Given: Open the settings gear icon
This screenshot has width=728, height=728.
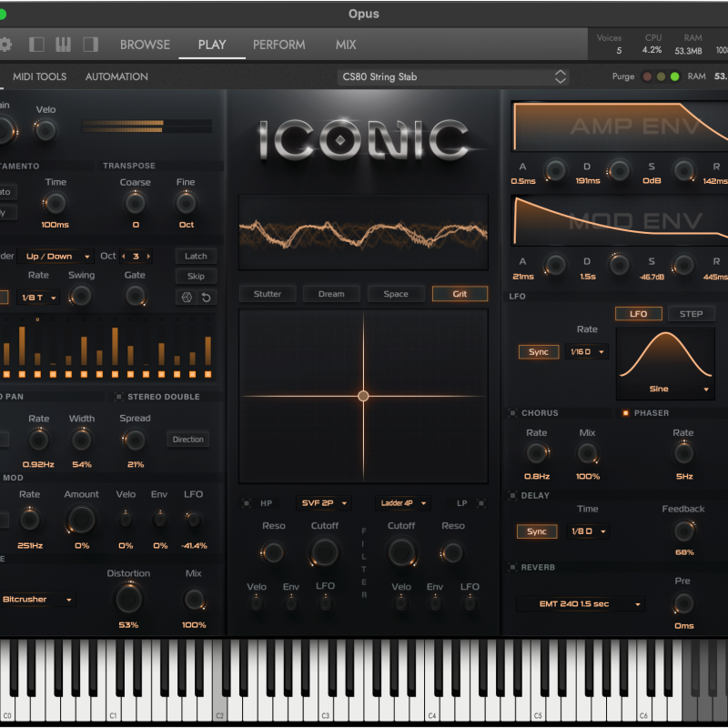Looking at the screenshot, I should point(5,45).
